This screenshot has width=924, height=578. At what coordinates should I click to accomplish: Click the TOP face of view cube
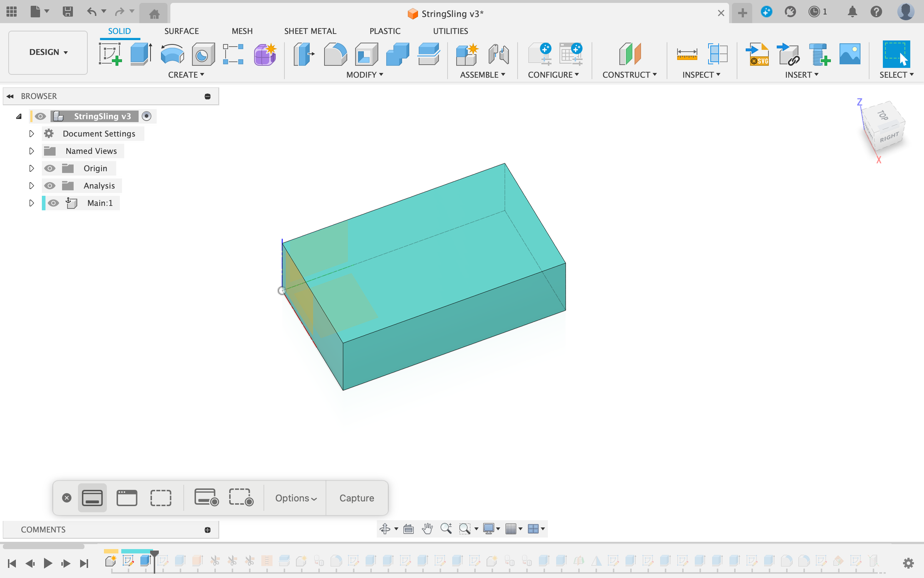(883, 115)
